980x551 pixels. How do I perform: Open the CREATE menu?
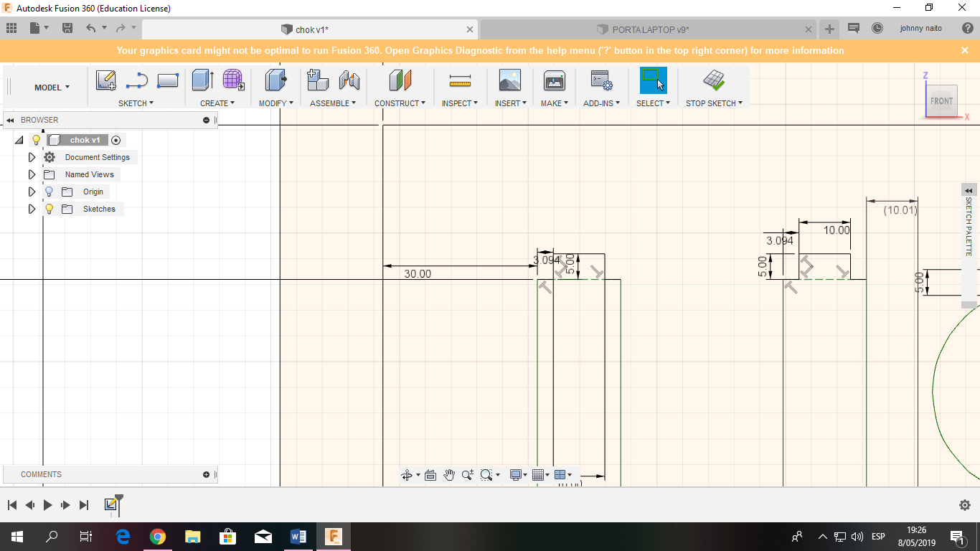[x=217, y=103]
